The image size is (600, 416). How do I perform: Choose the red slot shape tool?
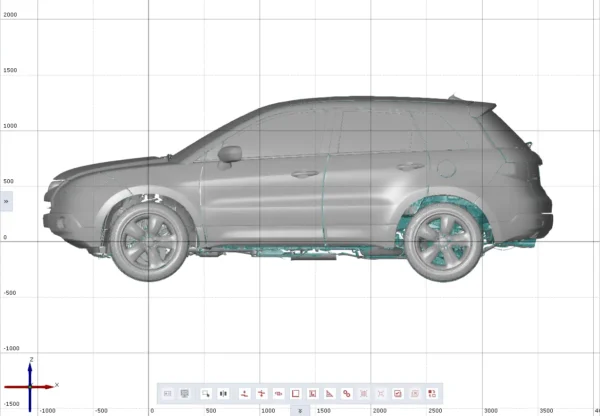tap(279, 393)
